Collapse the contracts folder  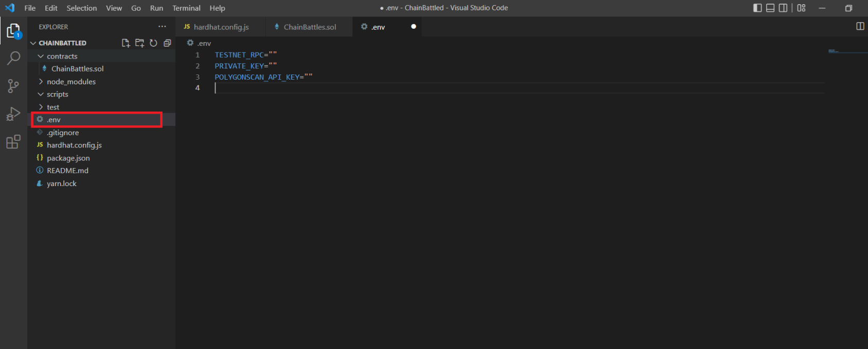62,56
